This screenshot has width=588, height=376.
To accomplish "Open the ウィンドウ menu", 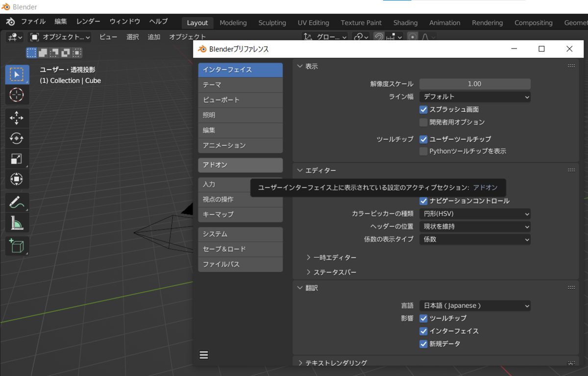I will [125, 22].
